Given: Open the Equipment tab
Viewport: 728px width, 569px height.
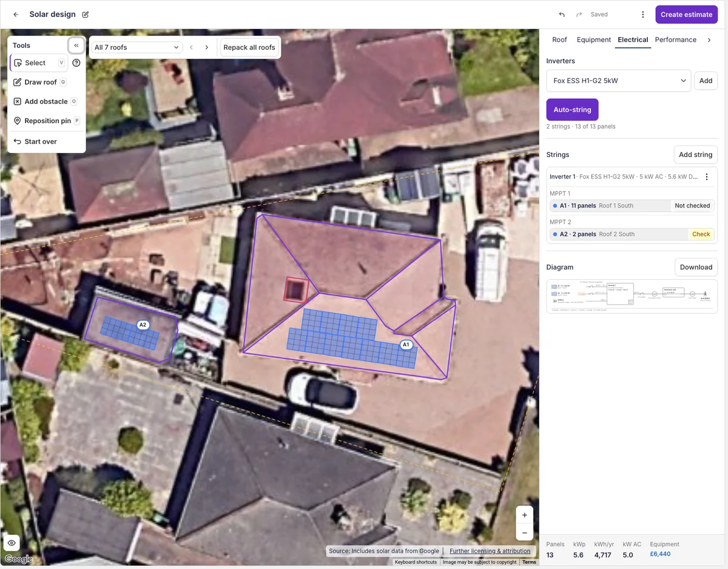Looking at the screenshot, I should coord(594,40).
